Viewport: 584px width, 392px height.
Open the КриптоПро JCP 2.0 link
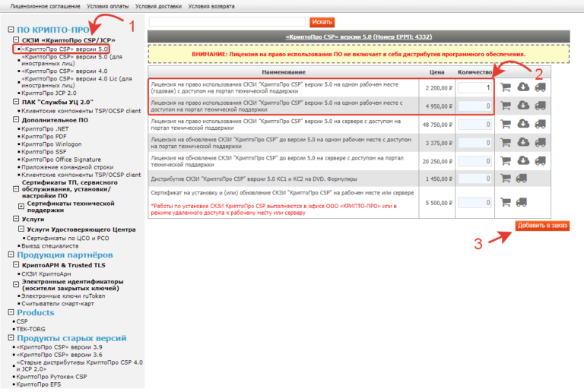(x=49, y=93)
